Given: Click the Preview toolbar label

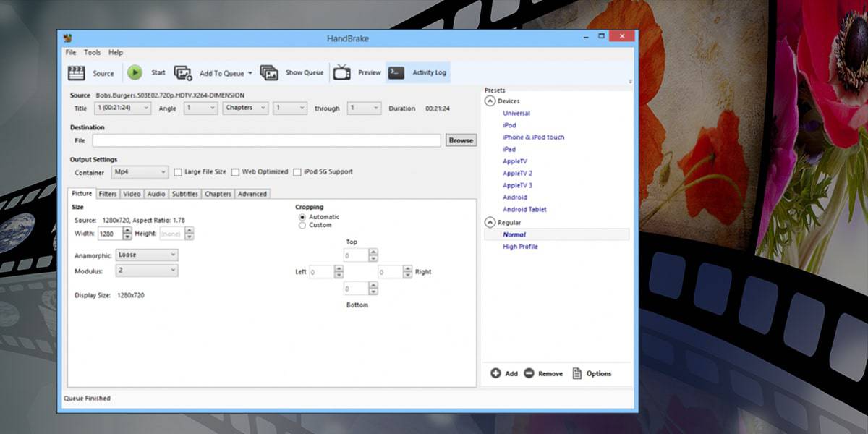Looking at the screenshot, I should tap(370, 73).
